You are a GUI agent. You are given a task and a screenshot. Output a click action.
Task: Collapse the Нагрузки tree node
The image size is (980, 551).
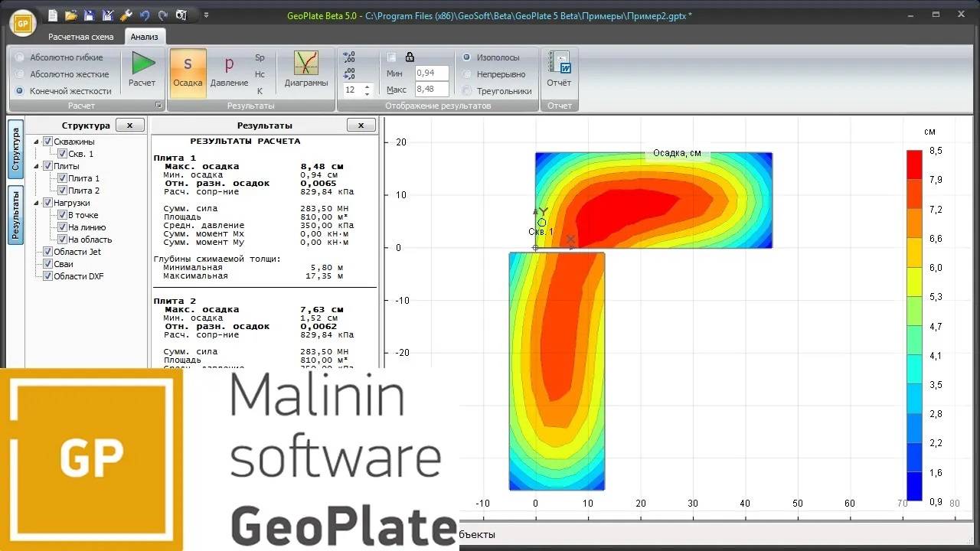tap(36, 203)
